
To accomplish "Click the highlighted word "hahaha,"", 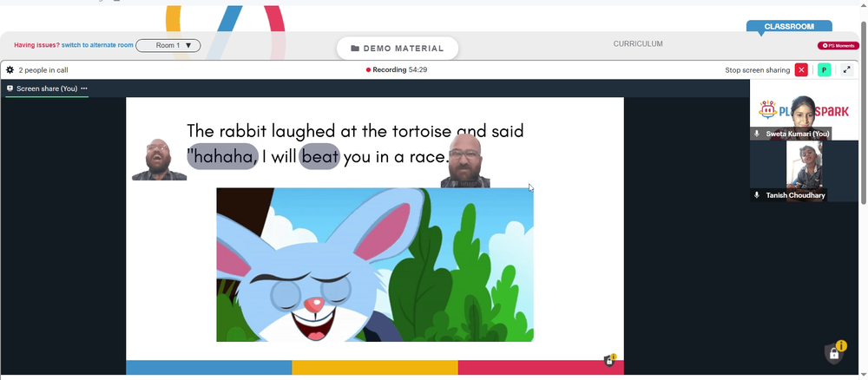I will point(222,156).
